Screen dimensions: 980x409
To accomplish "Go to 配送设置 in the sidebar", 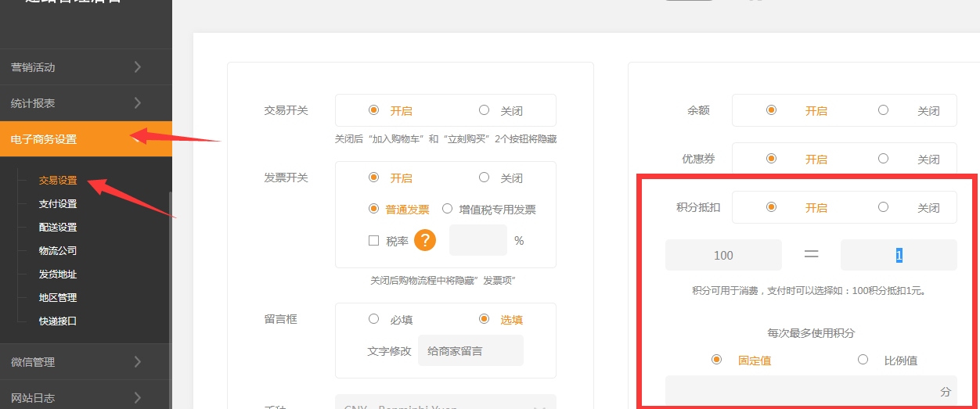I will tap(58, 228).
